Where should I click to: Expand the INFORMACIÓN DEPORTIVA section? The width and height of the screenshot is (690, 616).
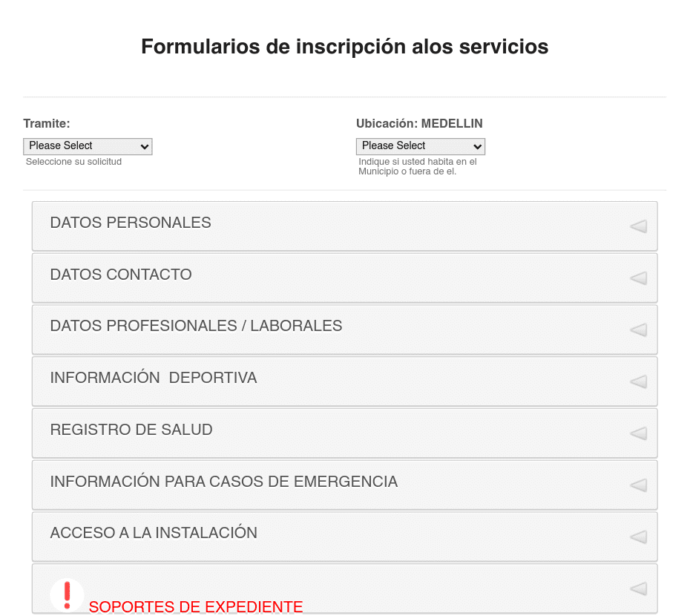(x=344, y=381)
